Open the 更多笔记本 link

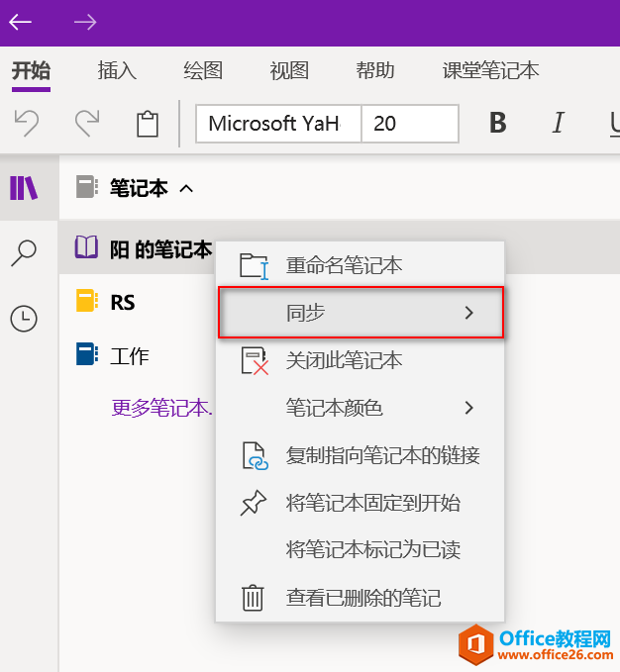pyautogui.click(x=162, y=408)
